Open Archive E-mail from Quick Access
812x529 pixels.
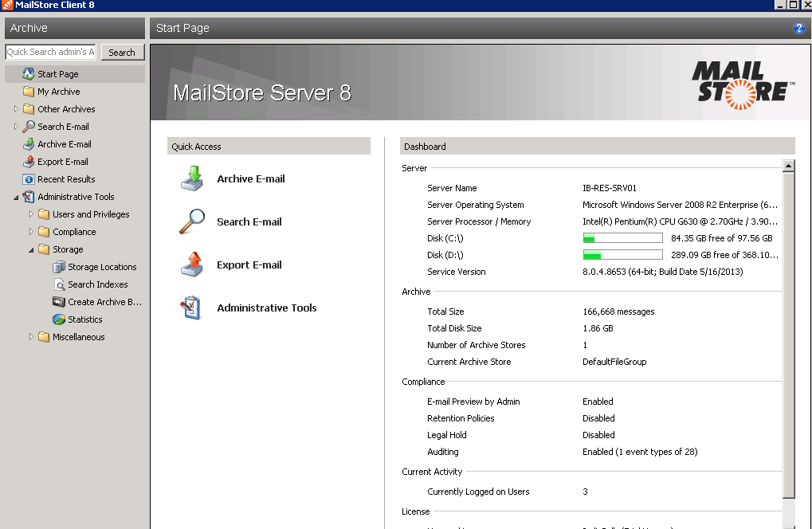click(251, 179)
